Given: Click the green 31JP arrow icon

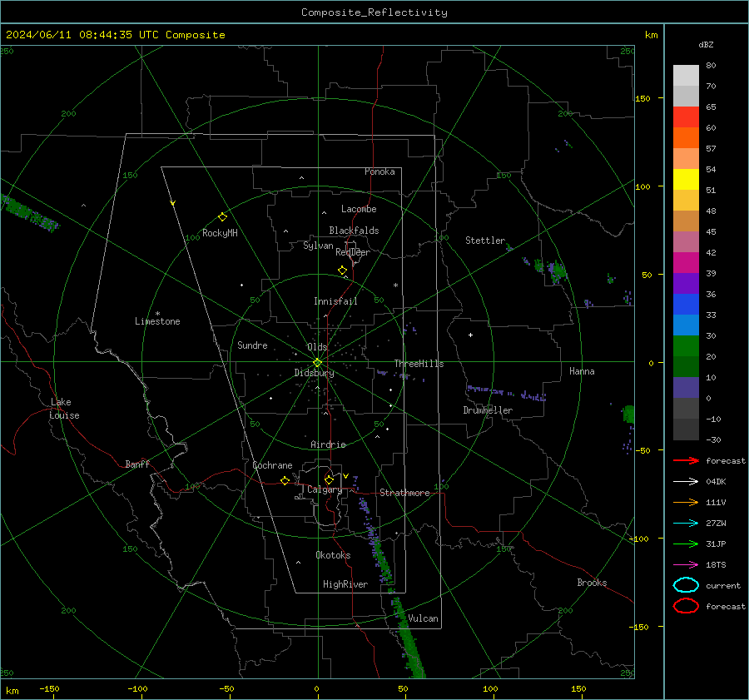Looking at the screenshot, I should (686, 544).
